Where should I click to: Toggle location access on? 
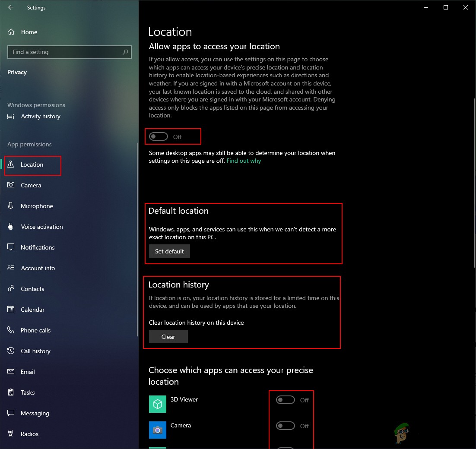pyautogui.click(x=158, y=136)
